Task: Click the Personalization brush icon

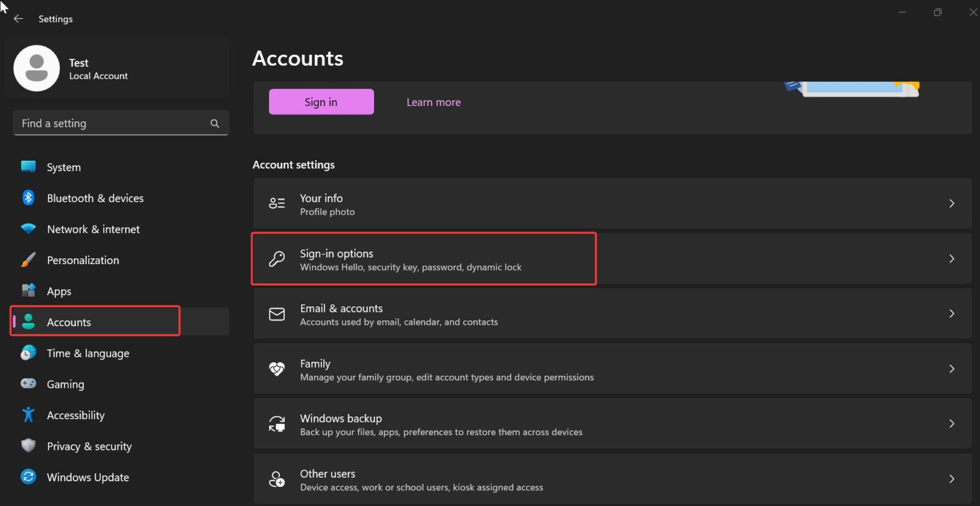Action: click(x=29, y=260)
